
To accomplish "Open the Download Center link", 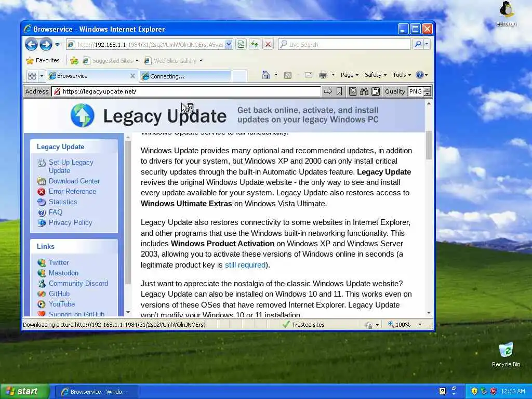I will pyautogui.click(x=74, y=181).
